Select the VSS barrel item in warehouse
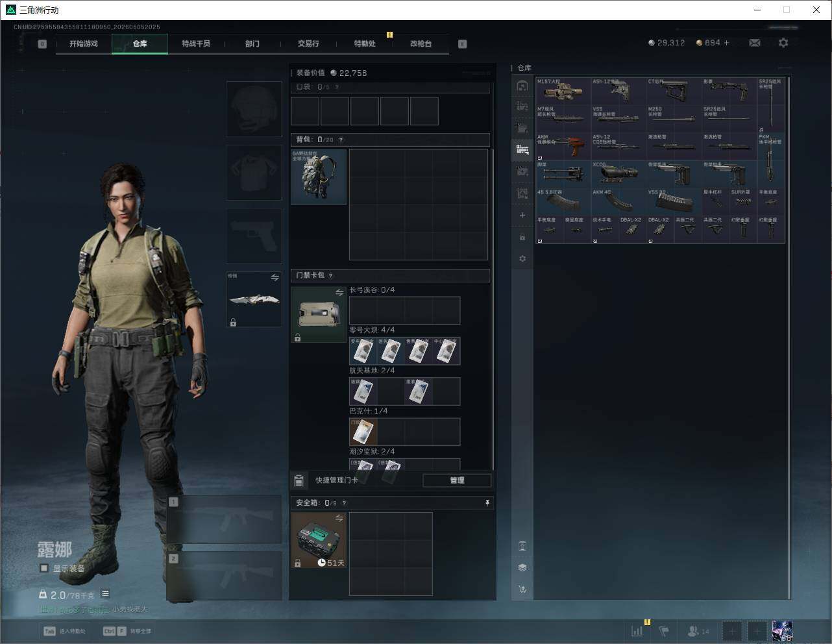This screenshot has height=644, width=832. [x=619, y=119]
